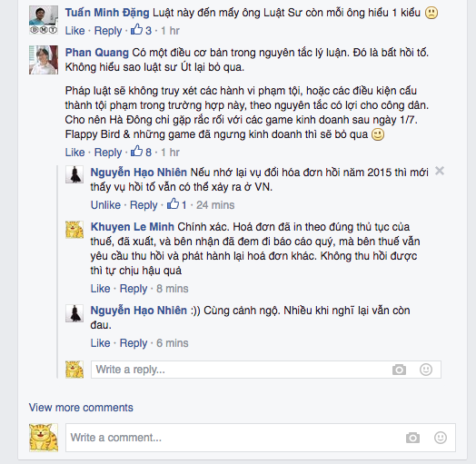Image resolution: width=476 pixels, height=464 pixels.
Task: Reply to Phan Quang's comment
Action: 108,153
